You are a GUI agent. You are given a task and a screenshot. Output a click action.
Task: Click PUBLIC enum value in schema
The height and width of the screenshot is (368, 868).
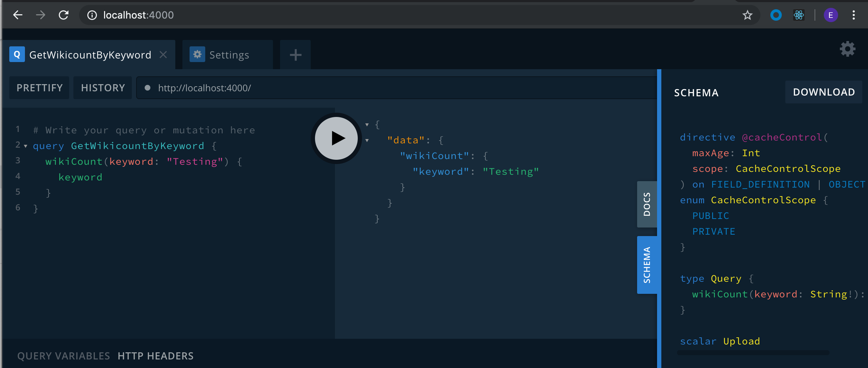711,216
